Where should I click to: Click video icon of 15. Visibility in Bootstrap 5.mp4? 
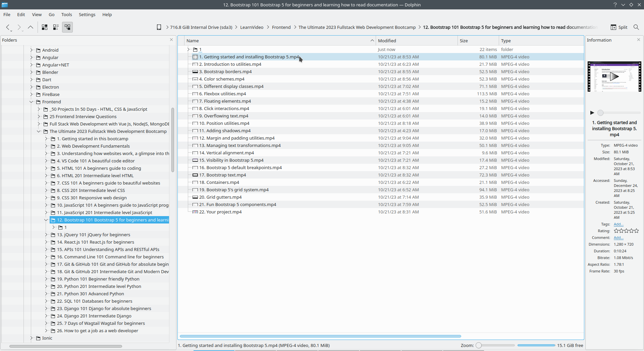pyautogui.click(x=195, y=160)
